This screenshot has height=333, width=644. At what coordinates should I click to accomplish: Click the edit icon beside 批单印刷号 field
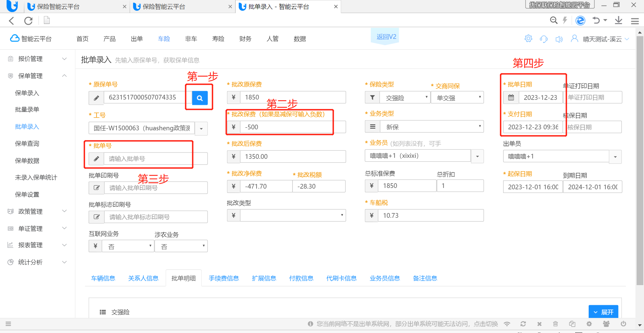point(97,188)
